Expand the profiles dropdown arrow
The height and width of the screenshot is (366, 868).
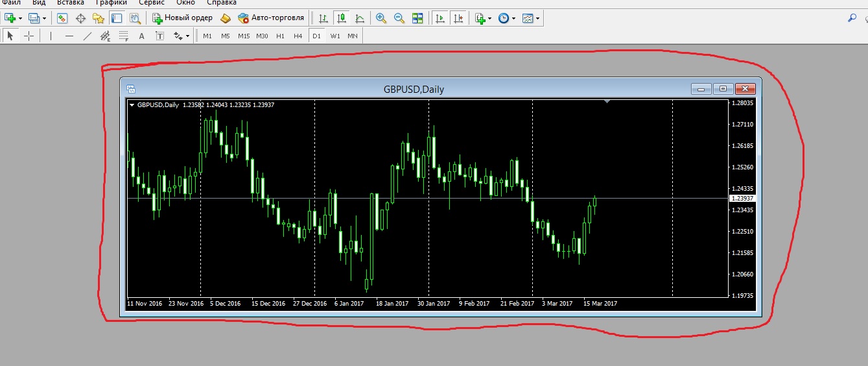click(44, 18)
